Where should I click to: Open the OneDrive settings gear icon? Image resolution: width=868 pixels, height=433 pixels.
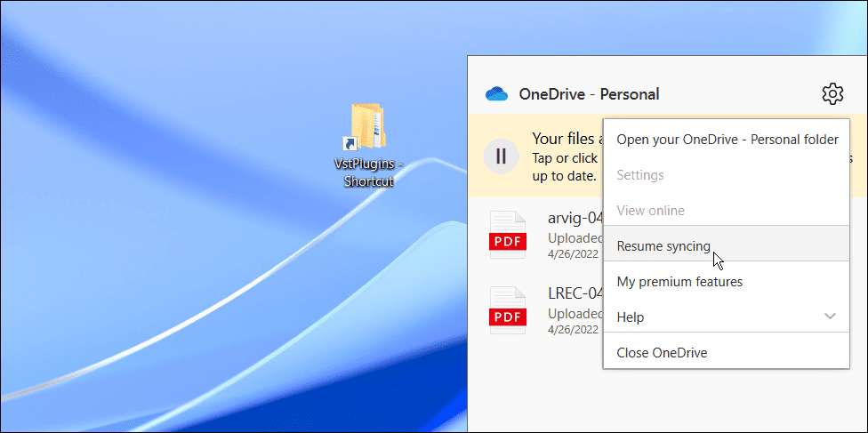[x=832, y=94]
